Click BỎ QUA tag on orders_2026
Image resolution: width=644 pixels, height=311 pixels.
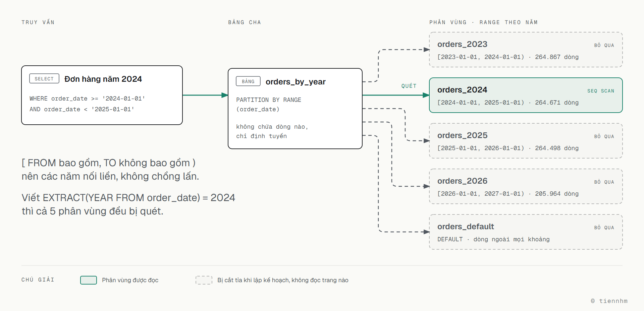[604, 182]
